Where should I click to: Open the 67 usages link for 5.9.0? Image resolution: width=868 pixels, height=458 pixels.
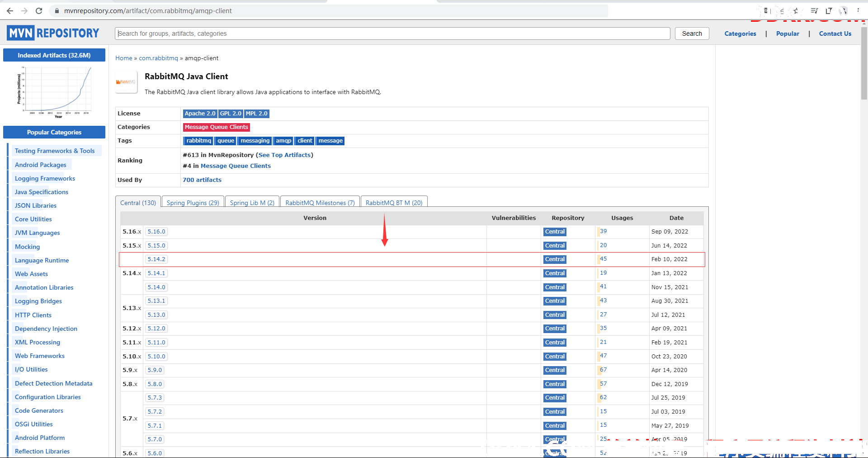tap(603, 370)
